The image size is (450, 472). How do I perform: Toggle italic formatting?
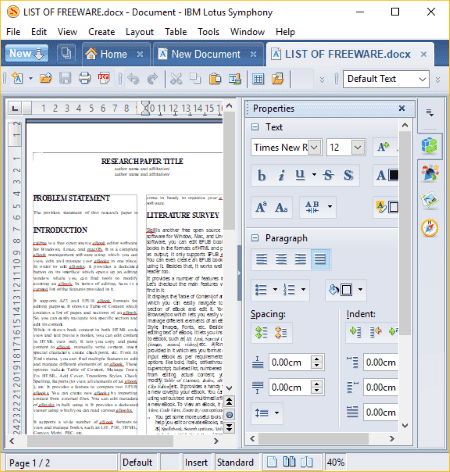(x=281, y=175)
